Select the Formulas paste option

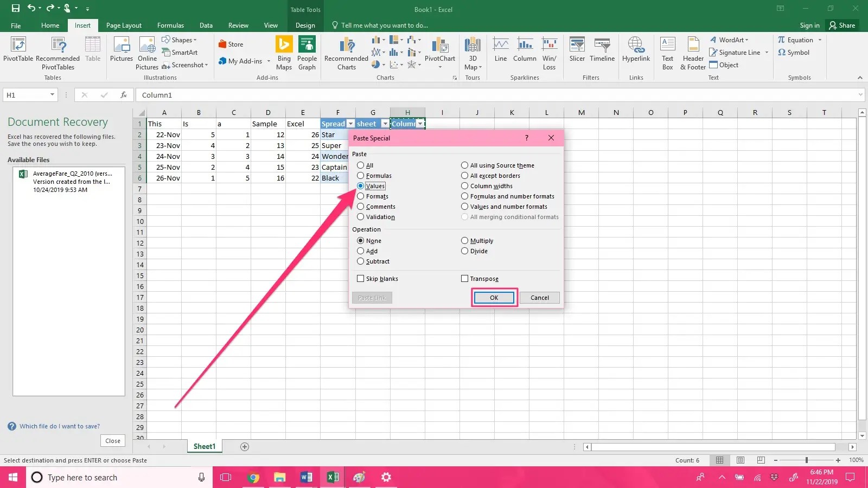[374, 176]
